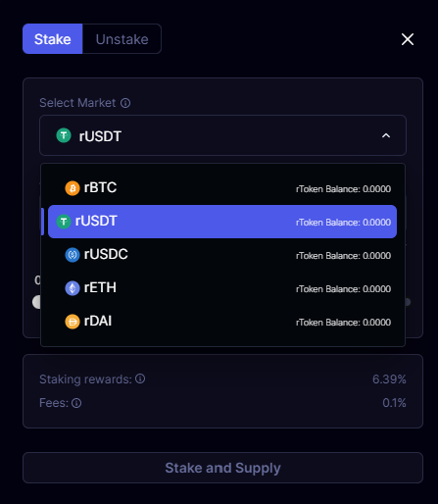Switch to the Stake tab
The height and width of the screenshot is (504, 439).
pos(53,39)
